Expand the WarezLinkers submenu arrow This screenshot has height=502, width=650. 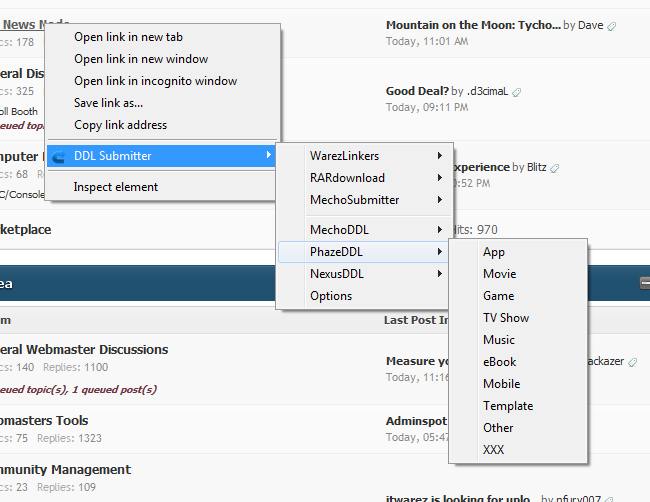[439, 156]
